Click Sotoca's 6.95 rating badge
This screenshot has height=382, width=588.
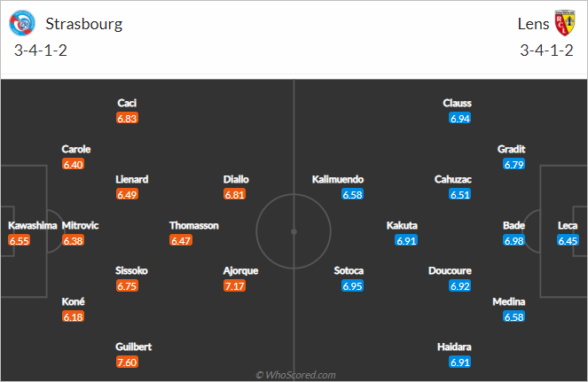tap(352, 286)
